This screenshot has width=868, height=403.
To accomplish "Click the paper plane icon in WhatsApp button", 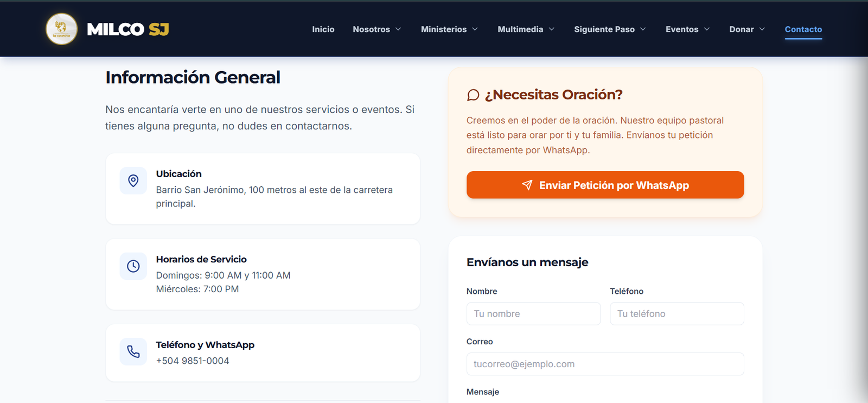I will click(527, 185).
